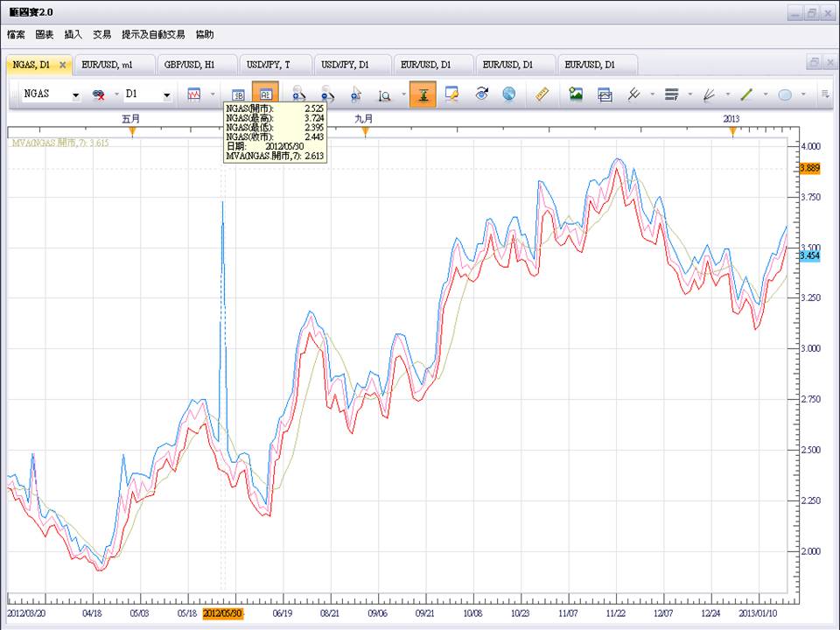Click the 2013 timeline marker triangle
The width and height of the screenshot is (840, 630).
(732, 131)
